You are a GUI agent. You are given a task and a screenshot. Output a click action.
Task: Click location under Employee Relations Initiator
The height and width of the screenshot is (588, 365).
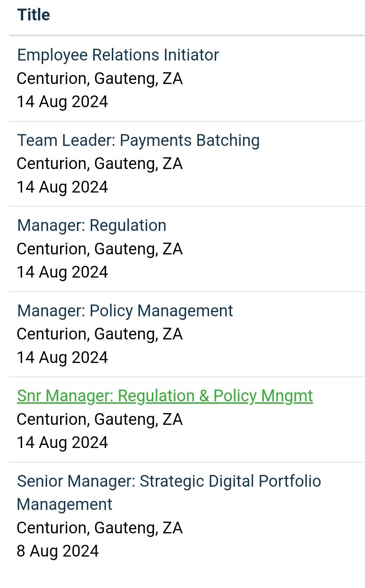pos(100,78)
